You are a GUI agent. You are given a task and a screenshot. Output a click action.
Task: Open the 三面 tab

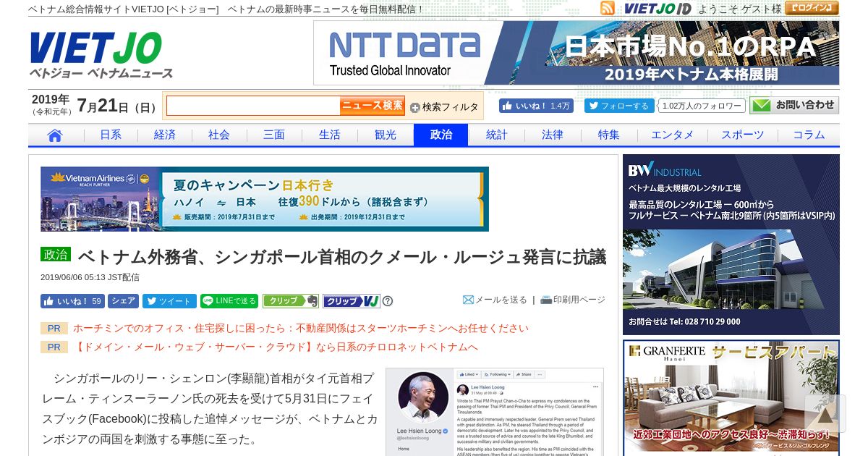274,135
